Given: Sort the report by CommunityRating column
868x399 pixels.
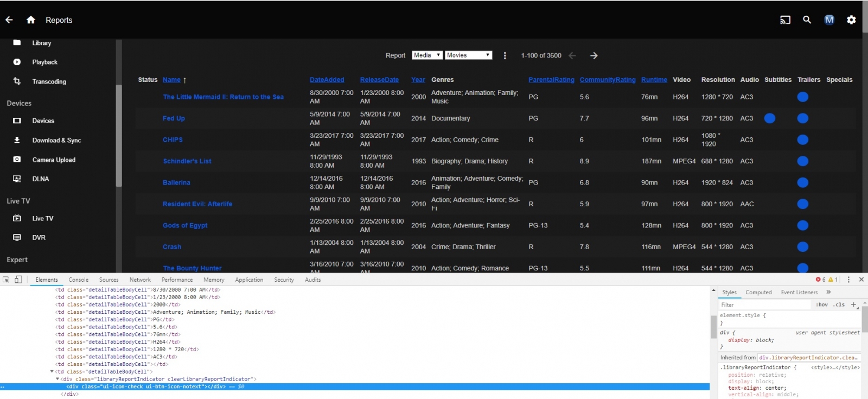Looking at the screenshot, I should click(607, 80).
